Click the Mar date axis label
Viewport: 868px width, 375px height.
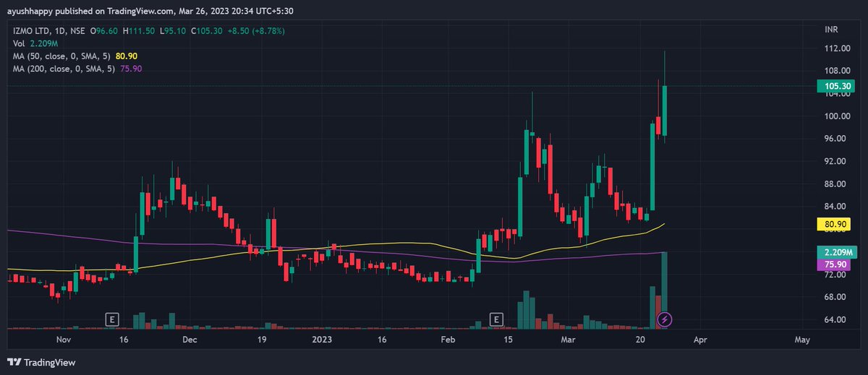coord(569,339)
